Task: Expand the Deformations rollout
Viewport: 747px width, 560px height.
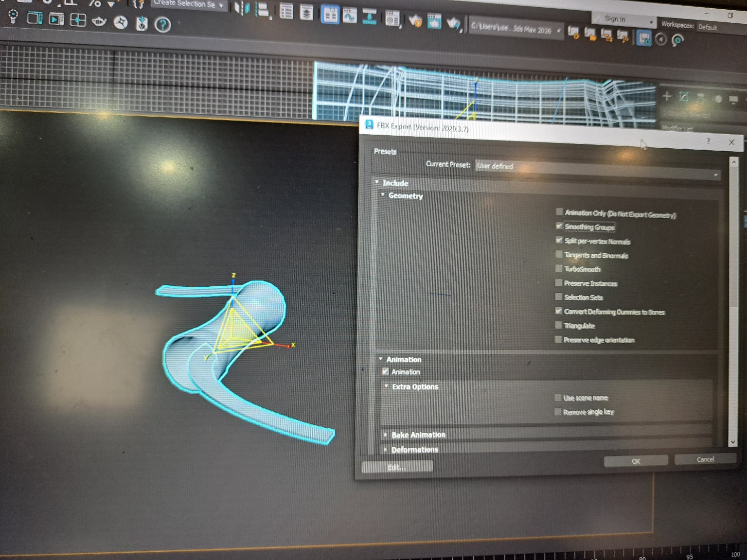Action: [414, 450]
